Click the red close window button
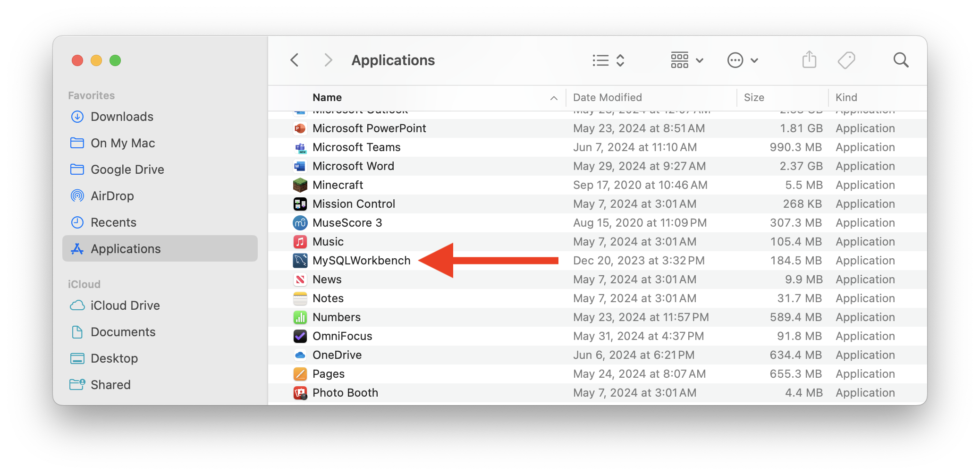This screenshot has width=980, height=475. [x=77, y=60]
